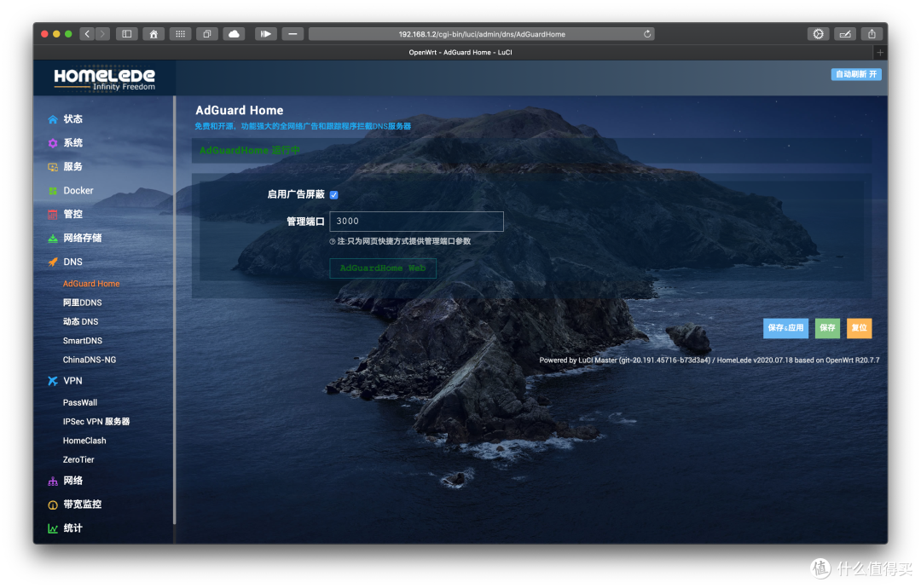Click the status home icon in the sidebar
The image size is (921, 588).
[x=53, y=119]
